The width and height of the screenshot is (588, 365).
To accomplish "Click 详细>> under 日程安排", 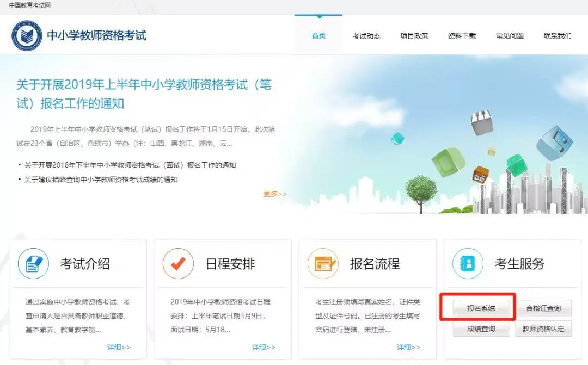I will [x=264, y=348].
